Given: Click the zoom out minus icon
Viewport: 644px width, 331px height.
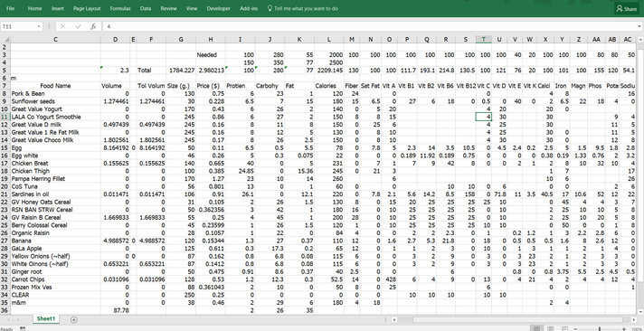Looking at the screenshot, I should 575,329.
